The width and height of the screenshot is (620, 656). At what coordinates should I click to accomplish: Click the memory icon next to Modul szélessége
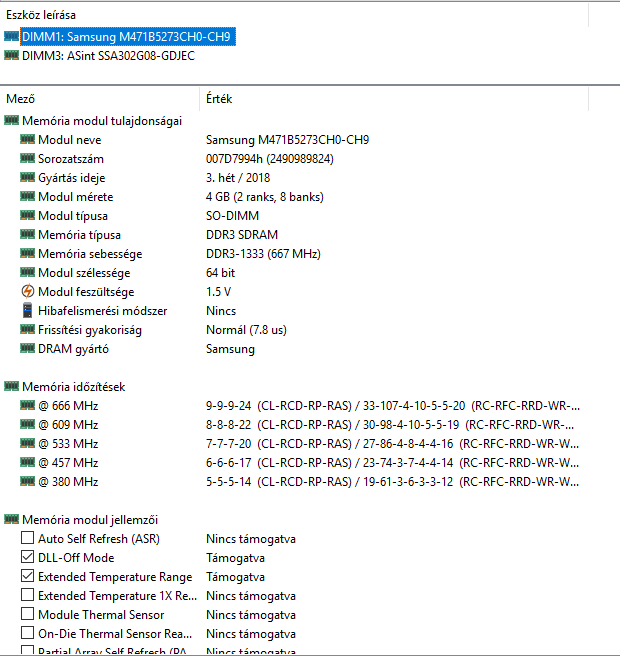(27, 272)
